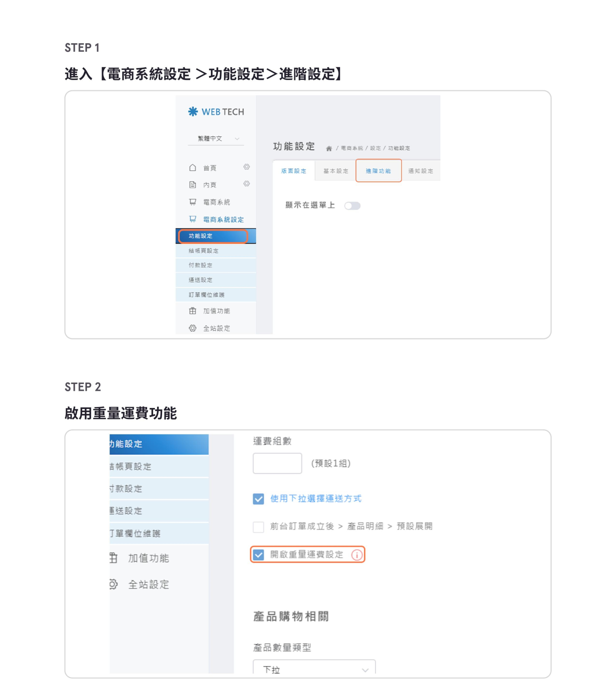616x696 pixels.
Task: Click the home icon beside 首頁
Action: (x=192, y=168)
